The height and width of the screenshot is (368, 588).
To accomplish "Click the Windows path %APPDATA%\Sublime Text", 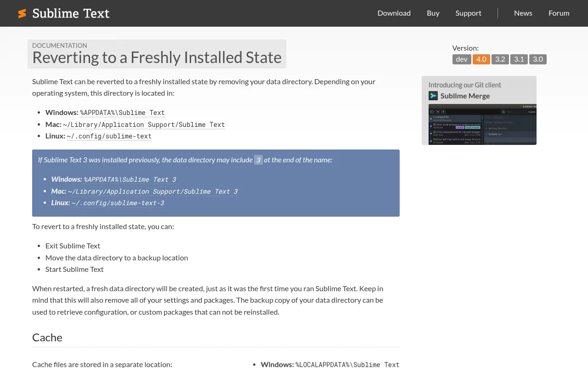I will (123, 113).
